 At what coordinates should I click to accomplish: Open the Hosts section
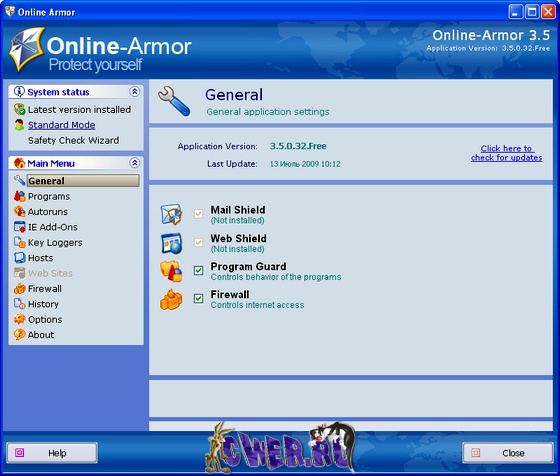[40, 258]
